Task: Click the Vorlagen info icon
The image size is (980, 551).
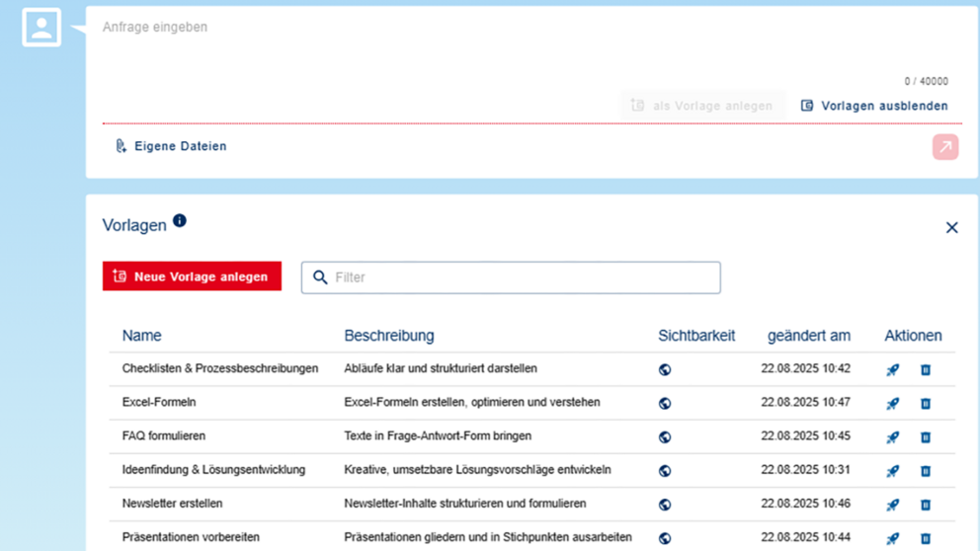Action: point(180,220)
